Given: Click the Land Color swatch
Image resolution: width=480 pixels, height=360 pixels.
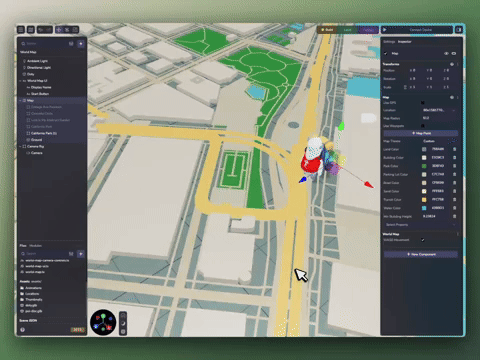Looking at the screenshot, I should [424, 149].
